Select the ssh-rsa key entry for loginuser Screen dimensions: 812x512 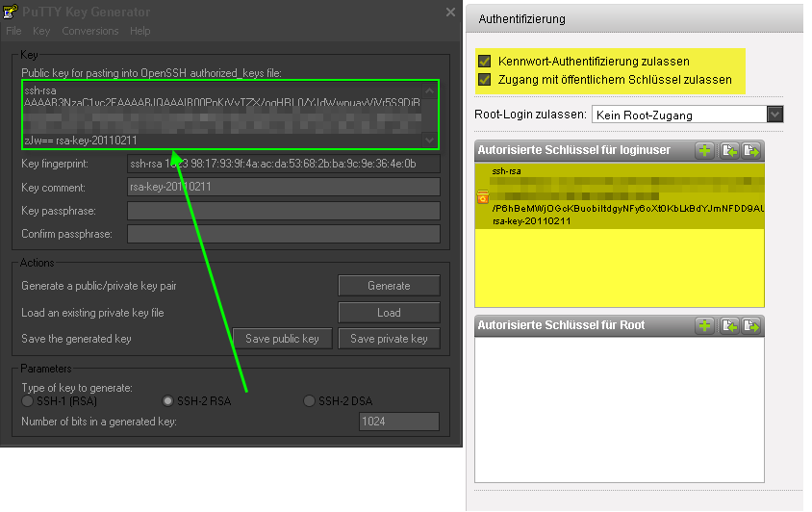(620, 196)
